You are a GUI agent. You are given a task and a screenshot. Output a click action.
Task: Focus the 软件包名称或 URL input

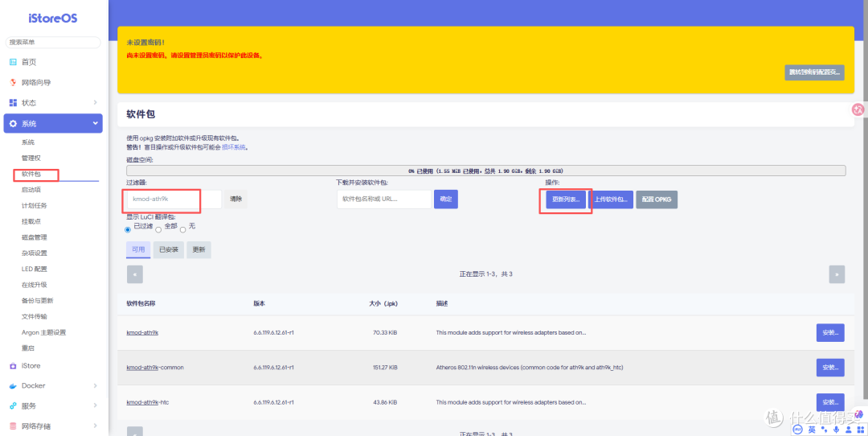point(384,199)
